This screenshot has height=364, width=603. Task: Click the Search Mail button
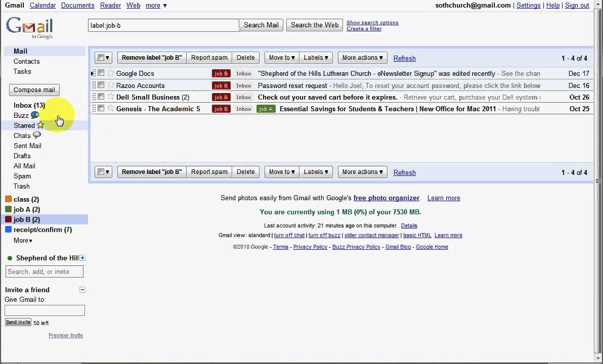[x=261, y=25]
